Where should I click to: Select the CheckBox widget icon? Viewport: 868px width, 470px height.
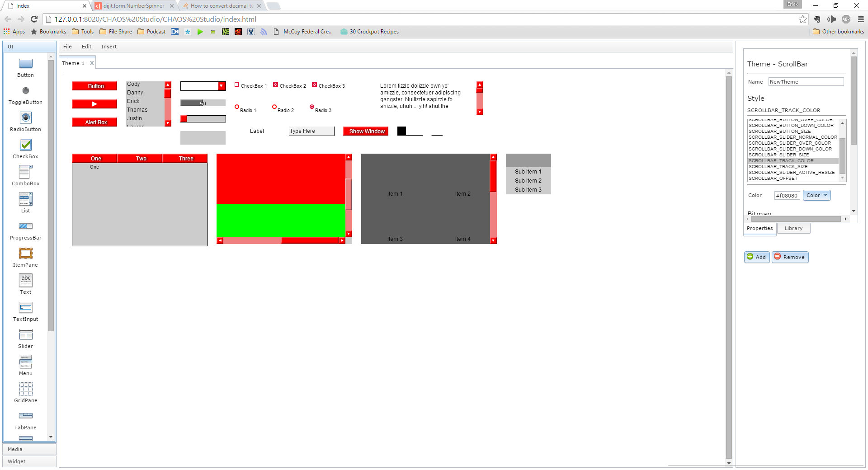(x=25, y=145)
